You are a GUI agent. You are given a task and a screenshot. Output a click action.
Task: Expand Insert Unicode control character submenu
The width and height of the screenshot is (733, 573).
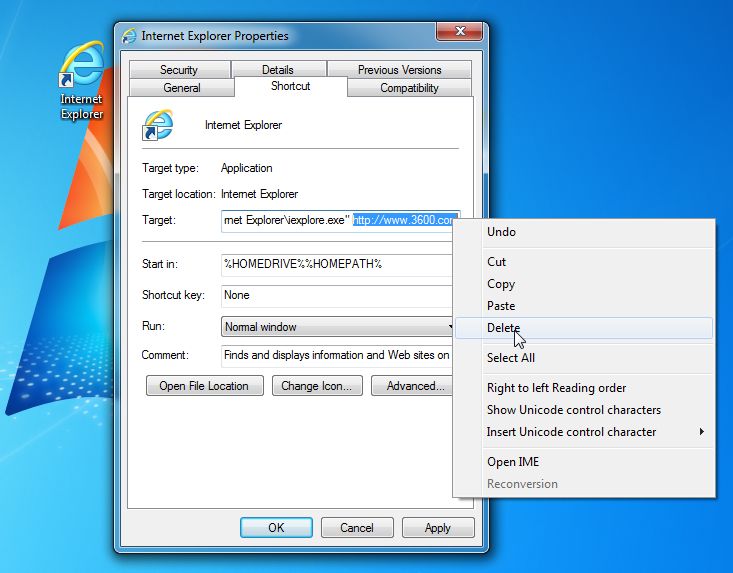584,431
